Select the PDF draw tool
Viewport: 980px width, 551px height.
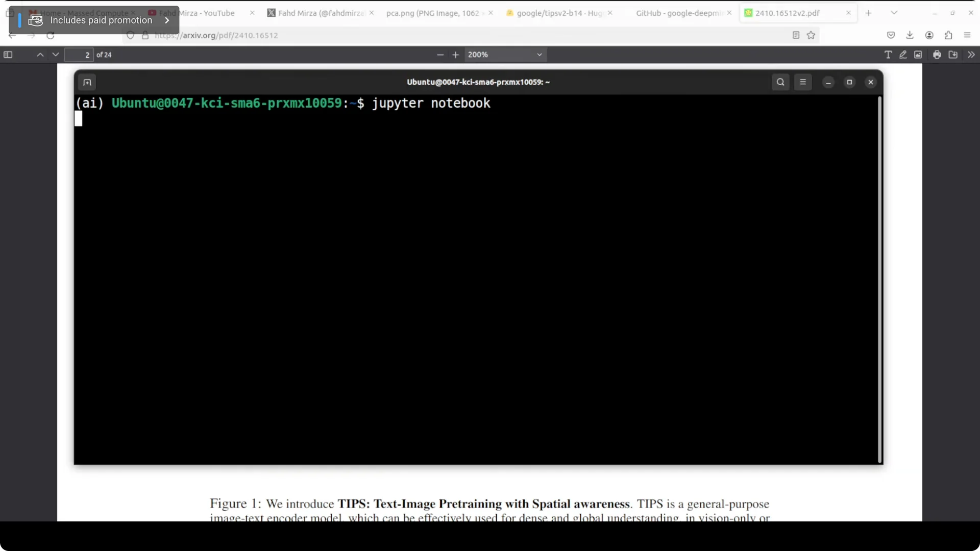point(903,55)
